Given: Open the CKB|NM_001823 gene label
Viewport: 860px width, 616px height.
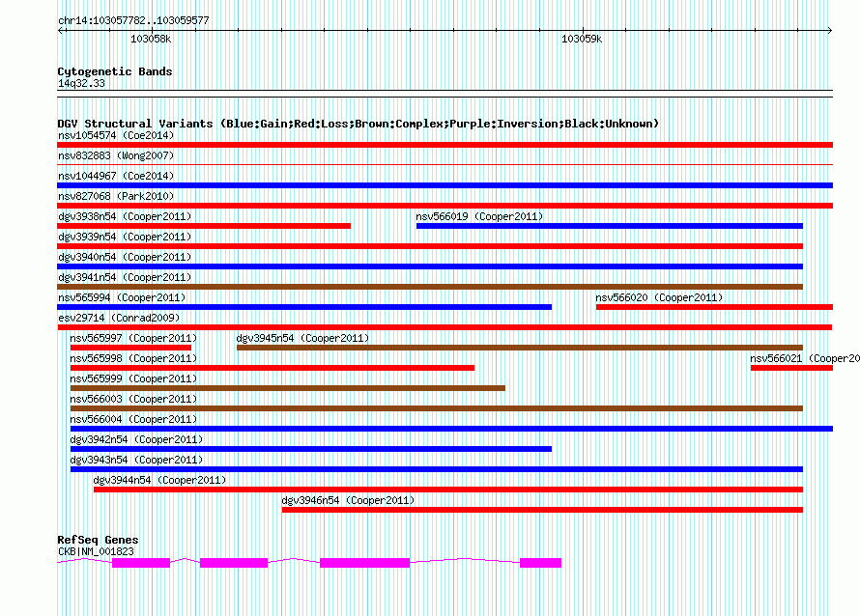Looking at the screenshot, I should tap(96, 551).
